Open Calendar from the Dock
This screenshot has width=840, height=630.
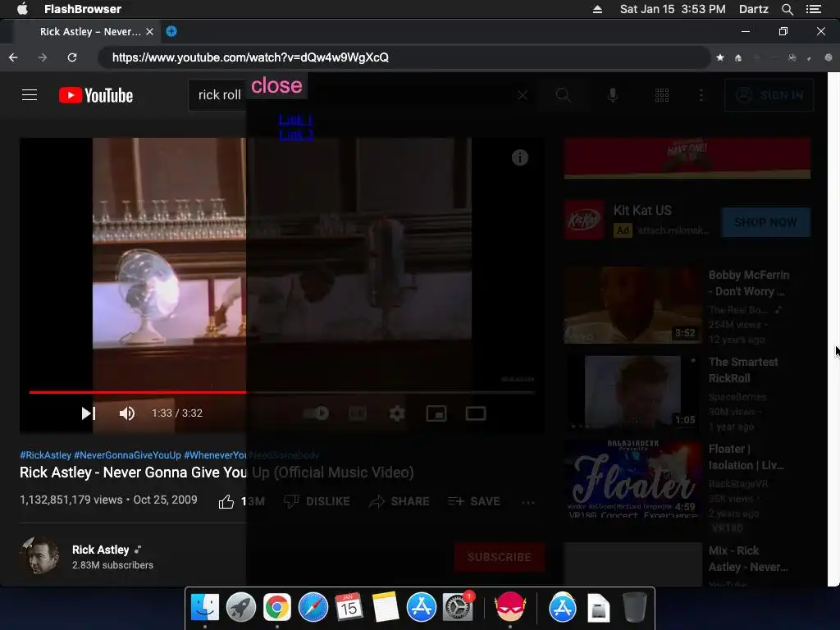click(x=349, y=608)
